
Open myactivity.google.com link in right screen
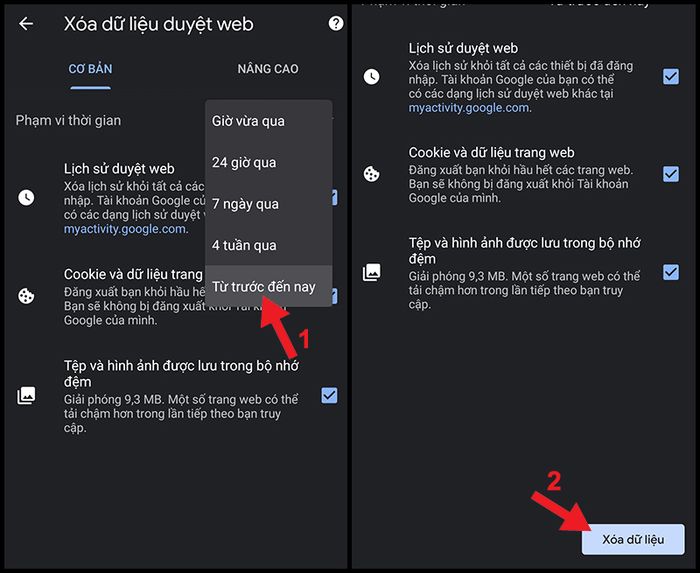point(469,108)
